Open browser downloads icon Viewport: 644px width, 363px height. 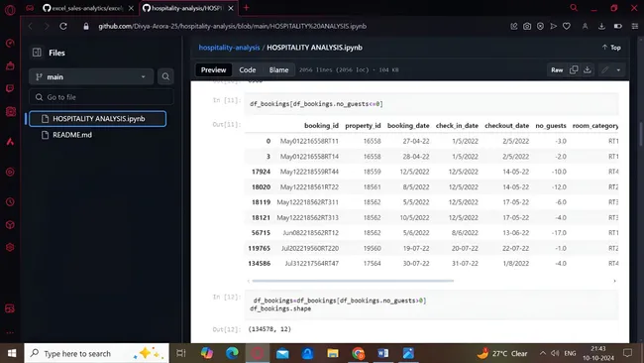tap(601, 26)
